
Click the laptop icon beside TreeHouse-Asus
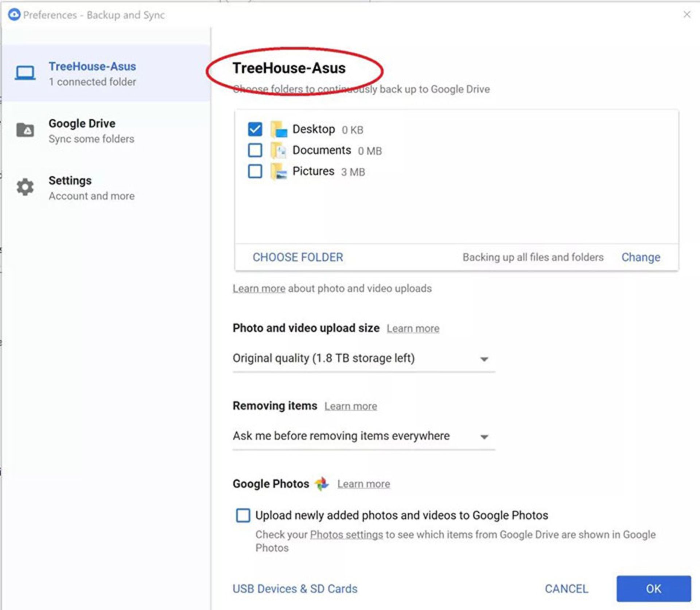tap(25, 73)
